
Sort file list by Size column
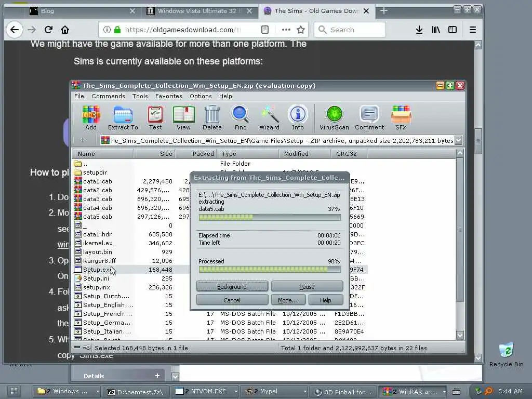click(x=154, y=154)
